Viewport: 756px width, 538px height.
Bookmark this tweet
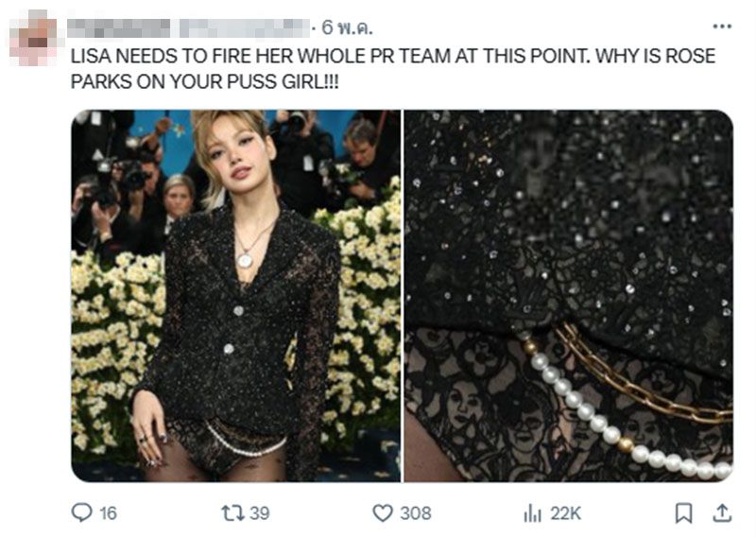click(x=684, y=512)
